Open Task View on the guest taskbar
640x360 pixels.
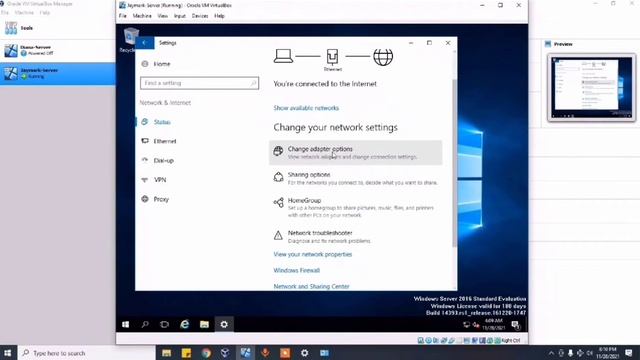click(164, 324)
